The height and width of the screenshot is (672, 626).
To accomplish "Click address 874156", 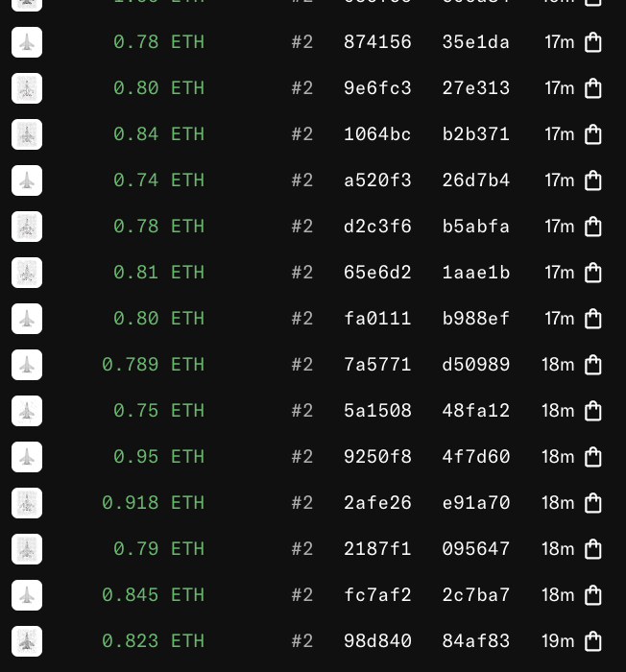I will (377, 42).
